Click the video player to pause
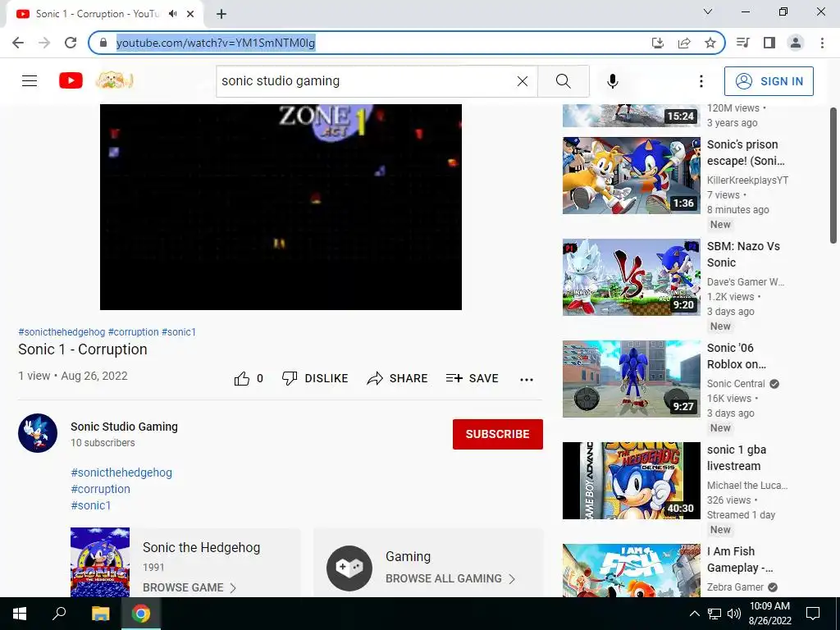This screenshot has width=840, height=630. point(281,207)
